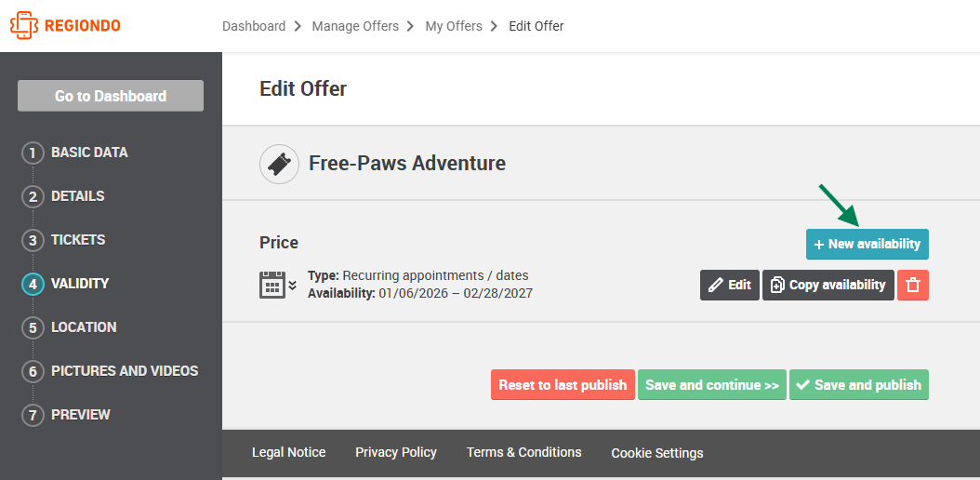Viewport: 980px width, 480px height.
Task: Click step 1 circle for Basic Data
Action: click(33, 153)
